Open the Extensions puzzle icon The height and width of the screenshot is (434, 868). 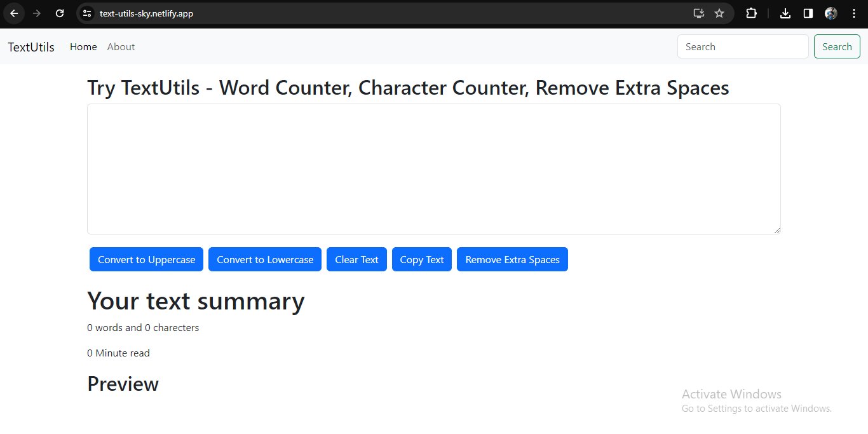pos(751,13)
